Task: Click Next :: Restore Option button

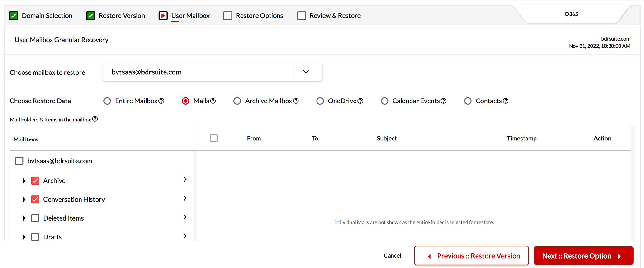Action: click(584, 256)
